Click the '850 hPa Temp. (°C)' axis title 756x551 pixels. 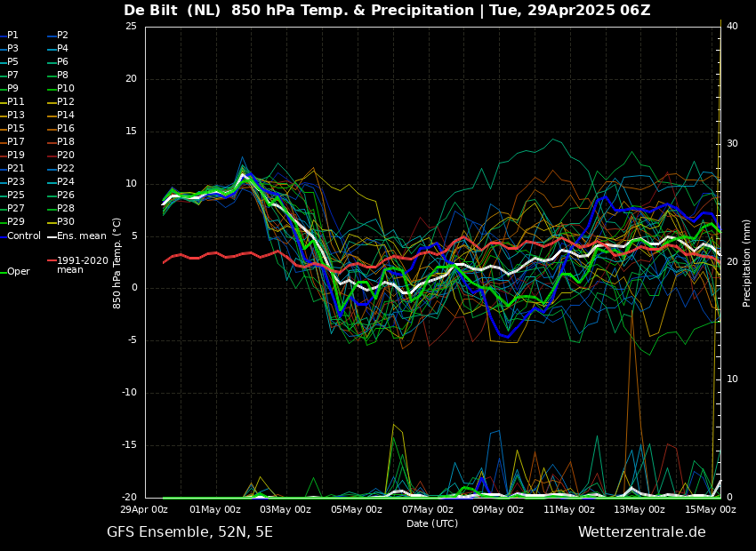(x=117, y=263)
